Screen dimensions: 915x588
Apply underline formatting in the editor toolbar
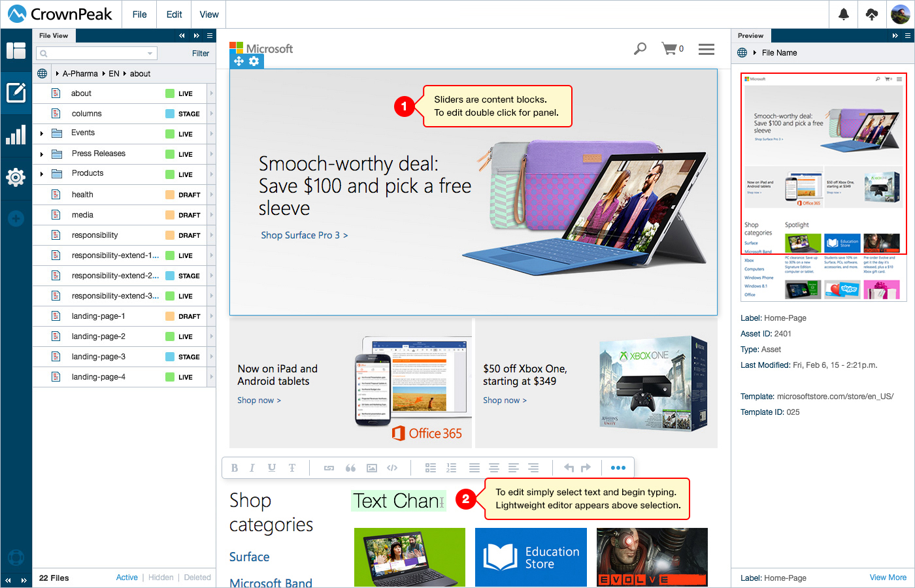click(272, 468)
